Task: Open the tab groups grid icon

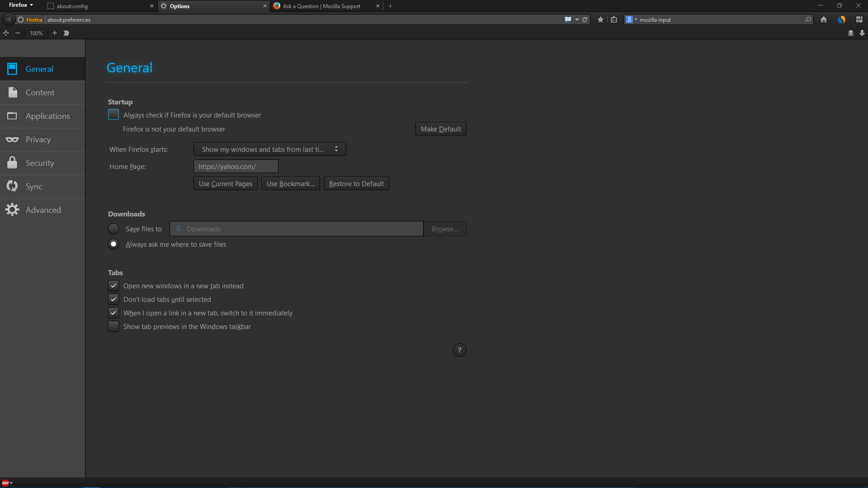Action: point(859,19)
